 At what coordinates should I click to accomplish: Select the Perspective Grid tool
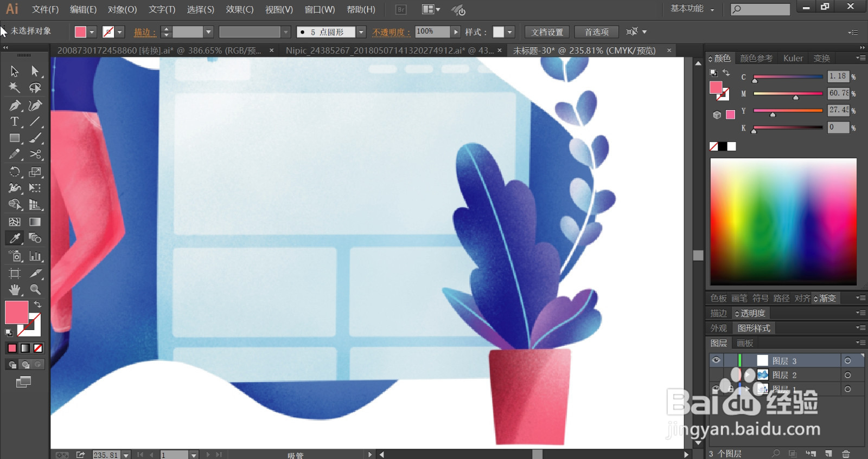[x=35, y=205]
